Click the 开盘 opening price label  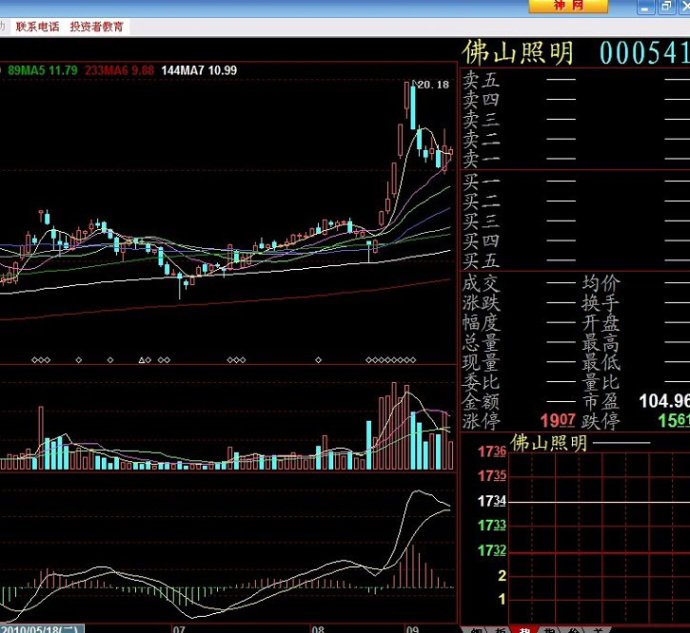(x=601, y=323)
